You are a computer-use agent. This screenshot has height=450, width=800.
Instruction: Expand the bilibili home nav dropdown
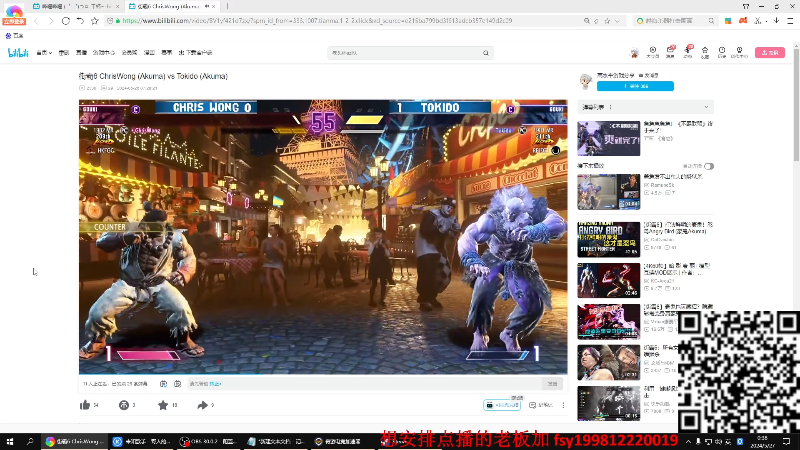pos(44,53)
